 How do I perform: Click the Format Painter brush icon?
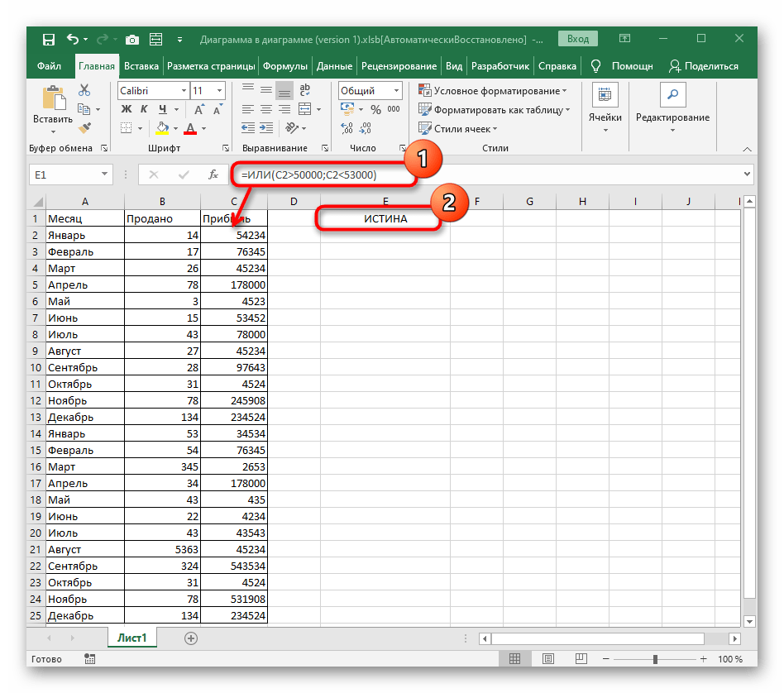point(84,127)
